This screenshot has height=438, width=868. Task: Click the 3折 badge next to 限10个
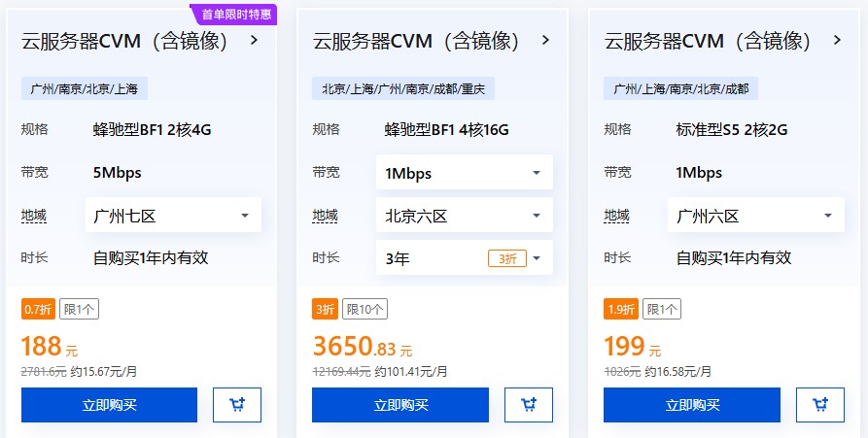[x=325, y=309]
